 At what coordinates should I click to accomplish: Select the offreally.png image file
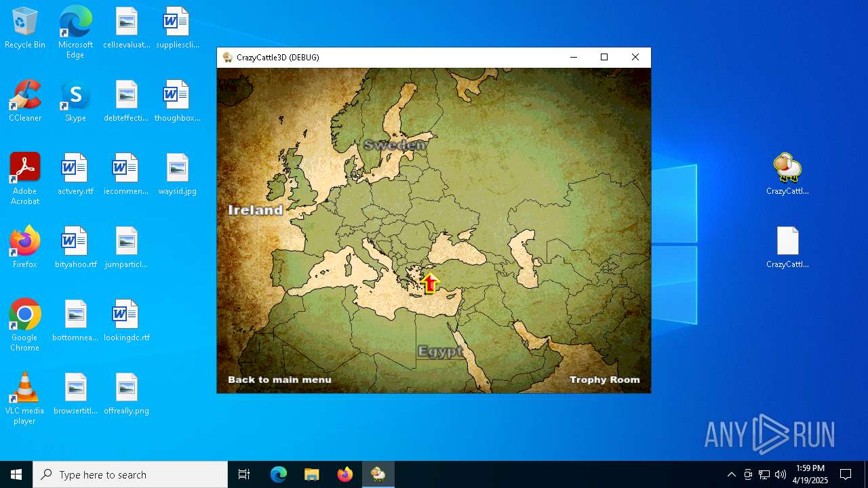(x=127, y=394)
